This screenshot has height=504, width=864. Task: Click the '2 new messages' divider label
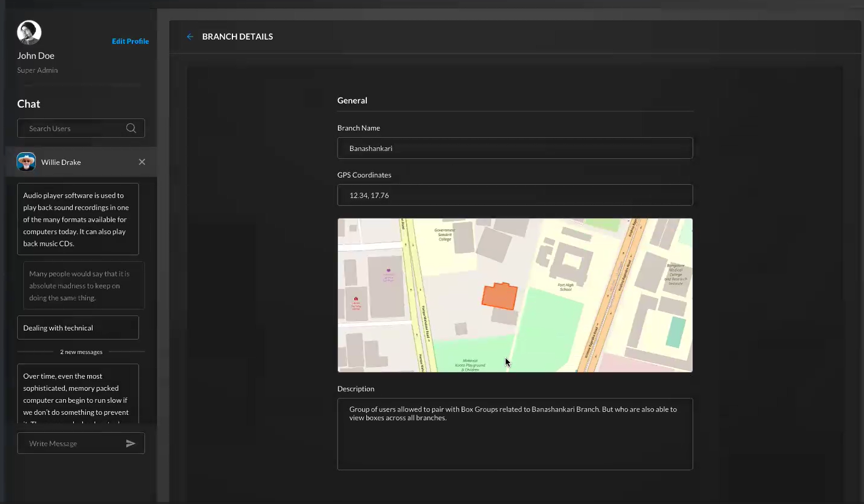point(81,352)
